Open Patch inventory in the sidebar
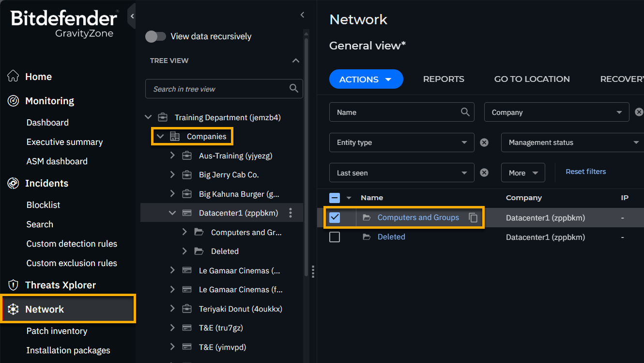The height and width of the screenshot is (363, 644). pyautogui.click(x=57, y=331)
